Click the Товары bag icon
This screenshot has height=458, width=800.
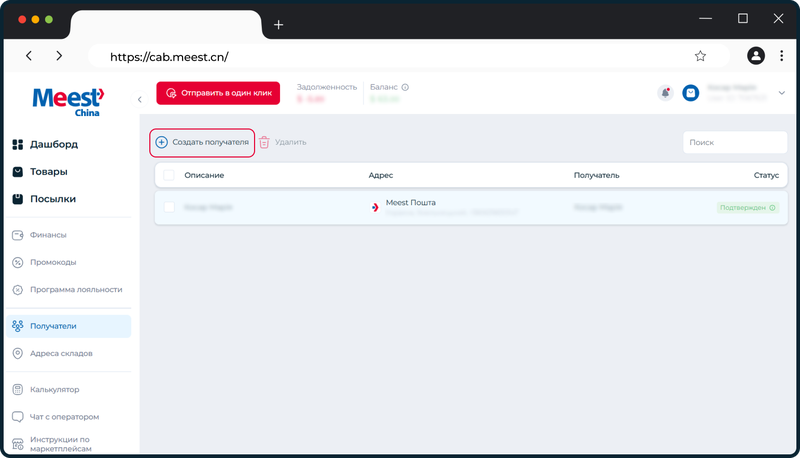(x=18, y=172)
